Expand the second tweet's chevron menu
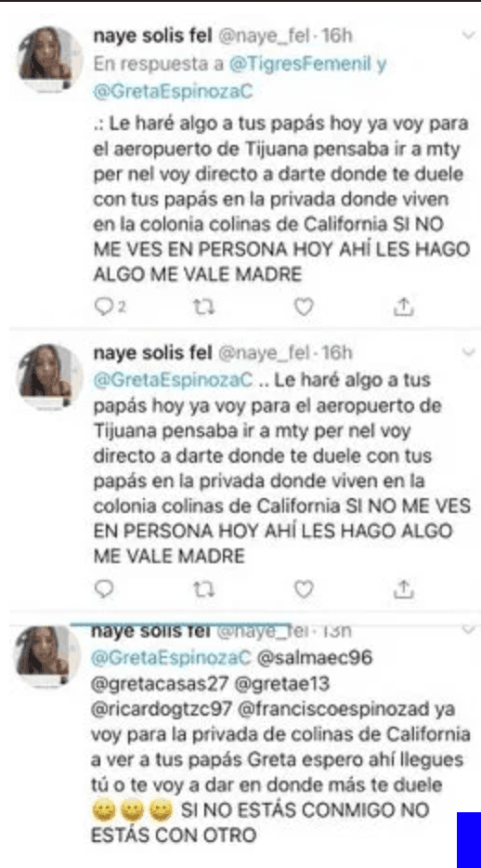This screenshot has height=868, width=481. click(x=468, y=352)
